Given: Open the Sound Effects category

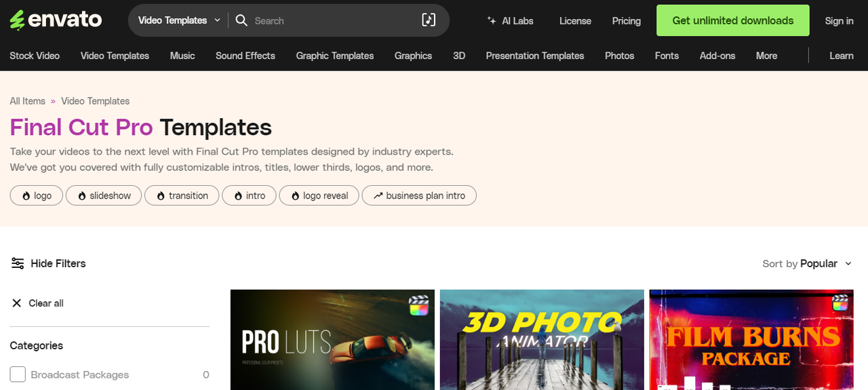Looking at the screenshot, I should pyautogui.click(x=245, y=56).
